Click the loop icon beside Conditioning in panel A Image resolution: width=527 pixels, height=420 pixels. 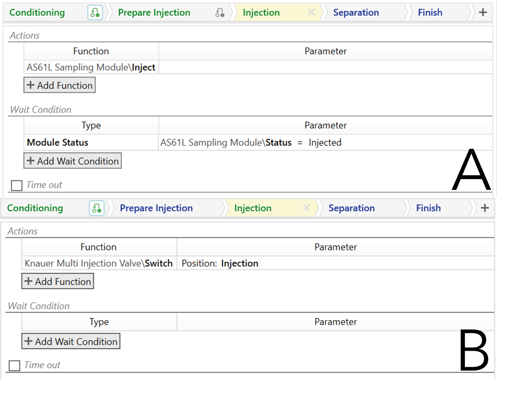[95, 13]
